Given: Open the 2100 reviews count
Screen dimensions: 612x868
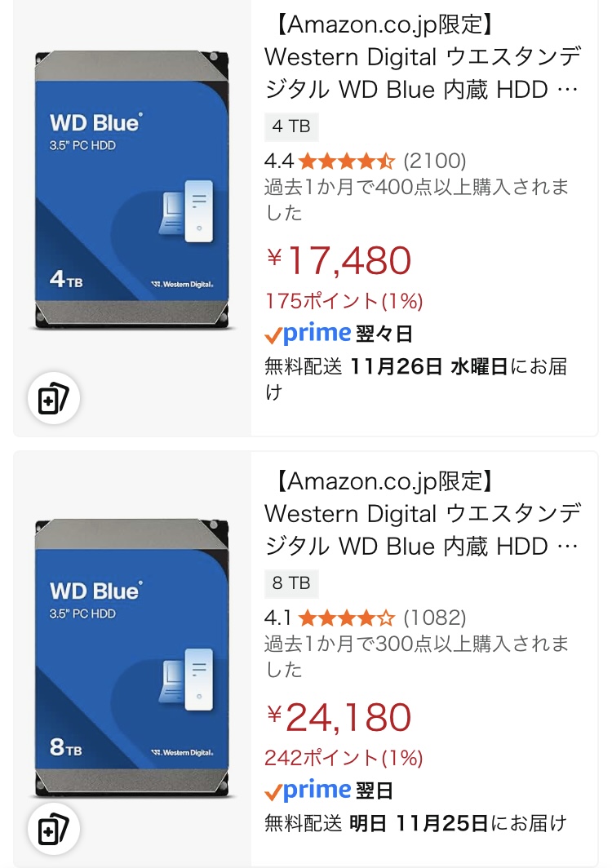Looking at the screenshot, I should (x=435, y=161).
